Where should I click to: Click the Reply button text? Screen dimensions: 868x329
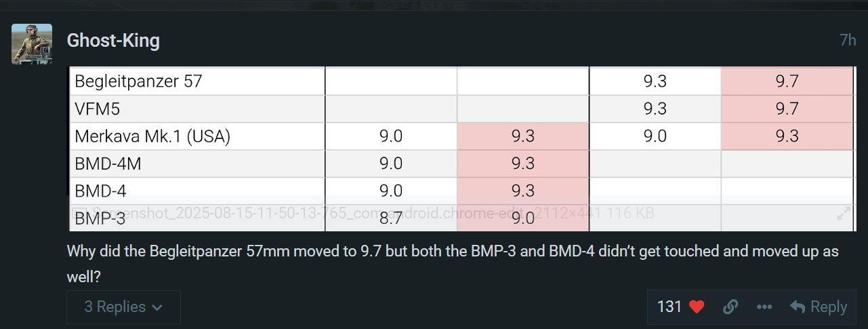coord(829,307)
